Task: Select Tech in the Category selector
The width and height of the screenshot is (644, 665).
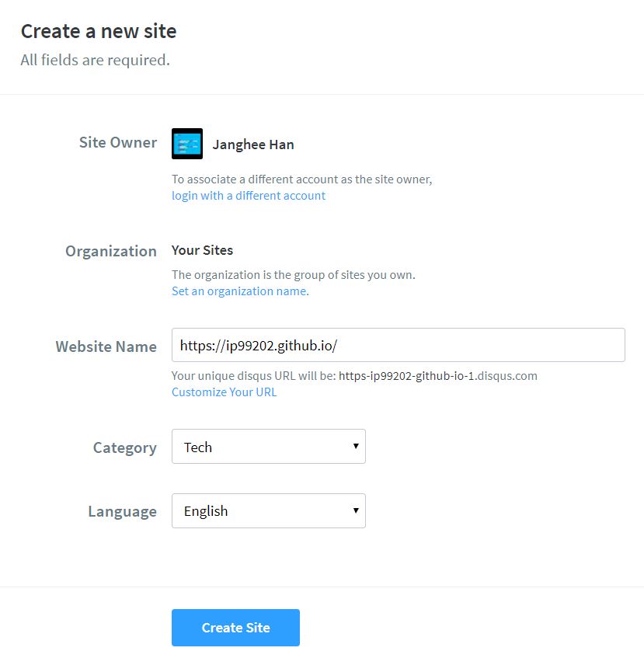Action: tap(268, 447)
